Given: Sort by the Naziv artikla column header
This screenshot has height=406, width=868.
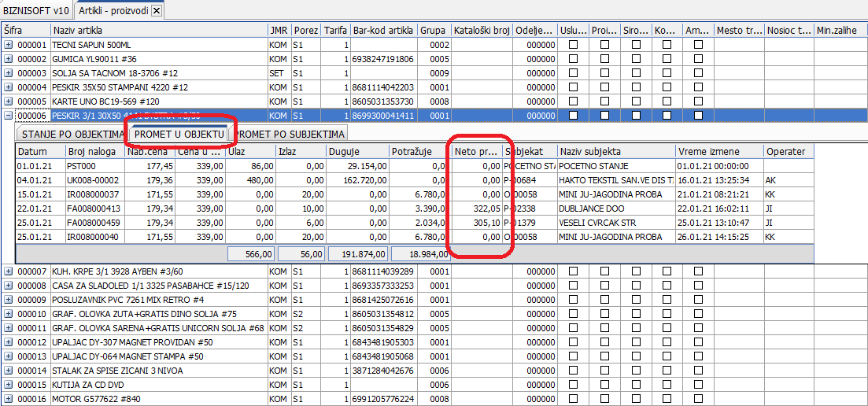Looking at the screenshot, I should pos(159,30).
